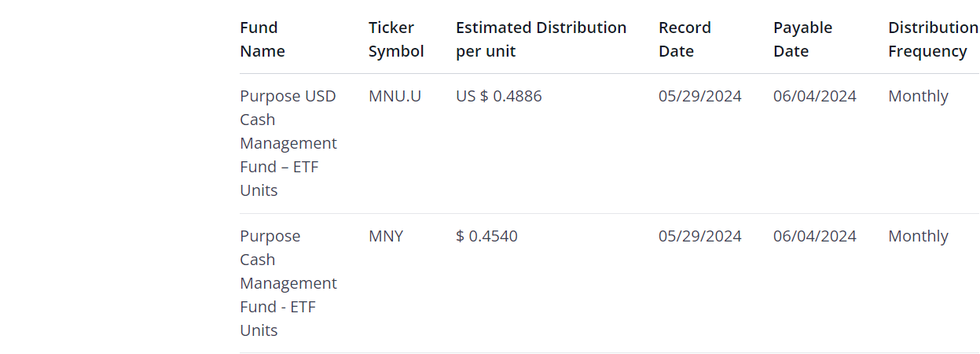The width and height of the screenshot is (980, 354).
Task: Select the record date in the MNY row
Action: [699, 236]
